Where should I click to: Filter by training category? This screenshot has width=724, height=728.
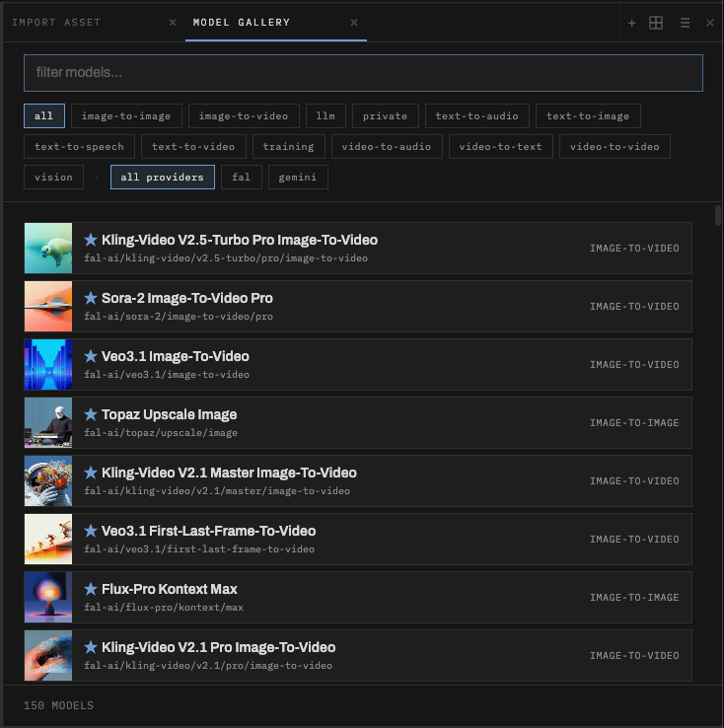coord(289,147)
